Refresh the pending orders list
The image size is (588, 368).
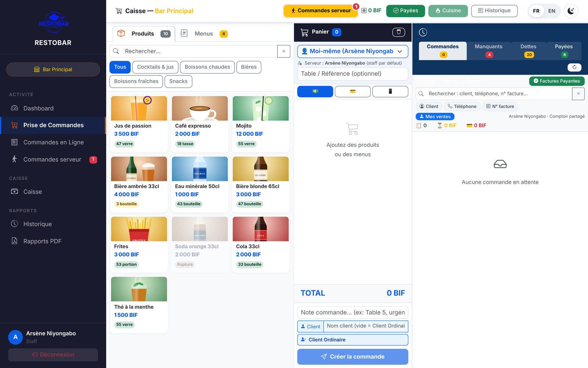click(574, 67)
